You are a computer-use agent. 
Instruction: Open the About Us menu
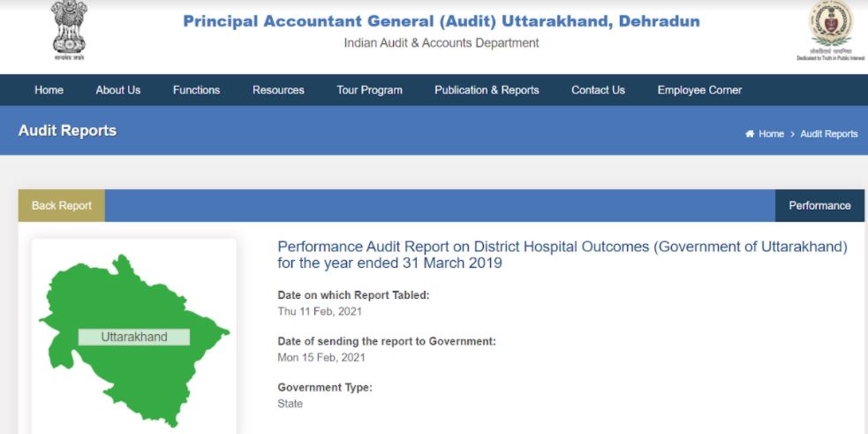point(118,90)
